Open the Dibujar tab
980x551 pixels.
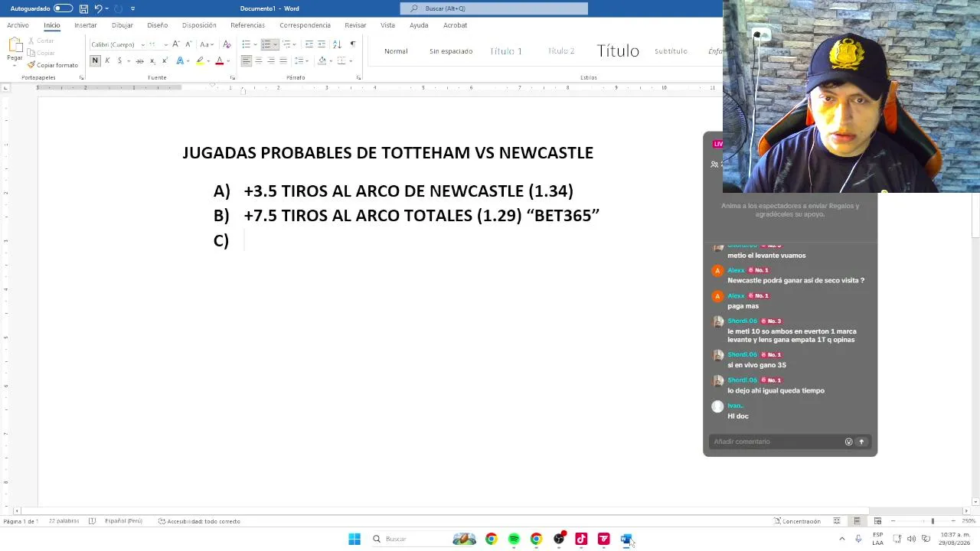tap(122, 25)
